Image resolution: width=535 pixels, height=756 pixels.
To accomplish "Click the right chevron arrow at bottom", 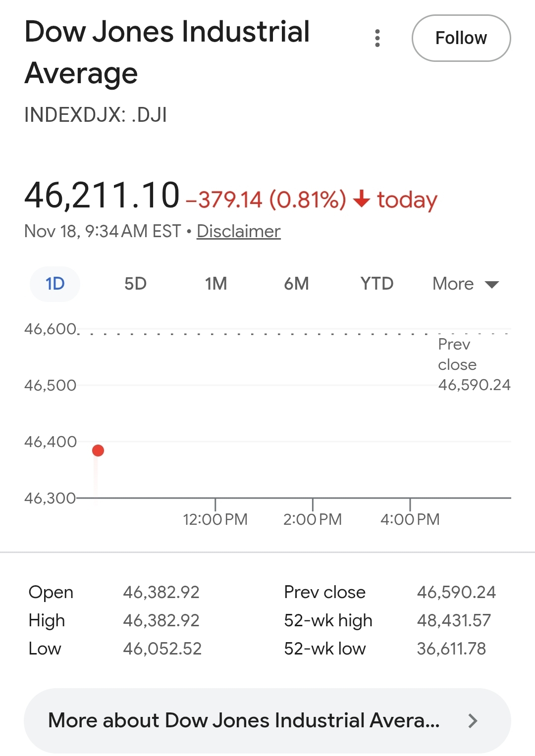I will tap(473, 721).
